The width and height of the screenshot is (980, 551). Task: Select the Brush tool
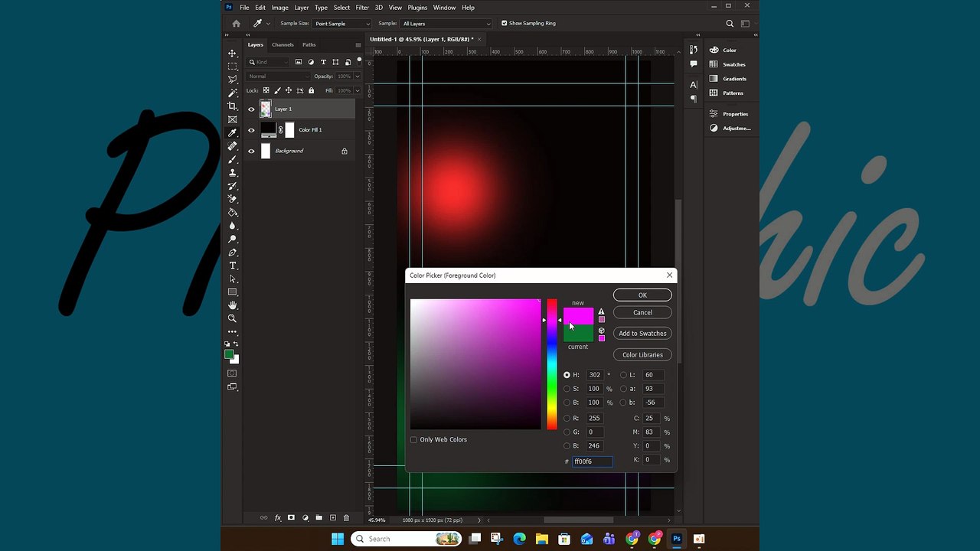232,159
